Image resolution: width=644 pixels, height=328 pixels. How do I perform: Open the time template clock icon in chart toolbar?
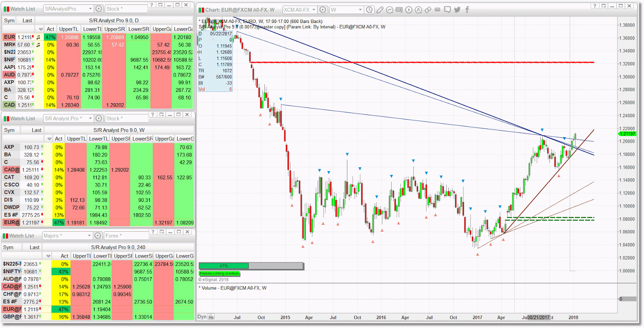coord(369,9)
